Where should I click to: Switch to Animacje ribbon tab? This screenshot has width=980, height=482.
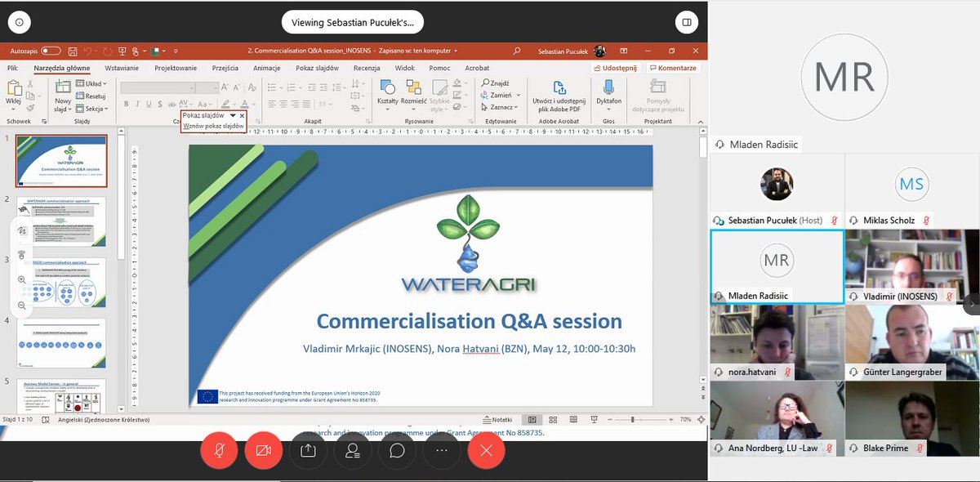tap(267, 69)
